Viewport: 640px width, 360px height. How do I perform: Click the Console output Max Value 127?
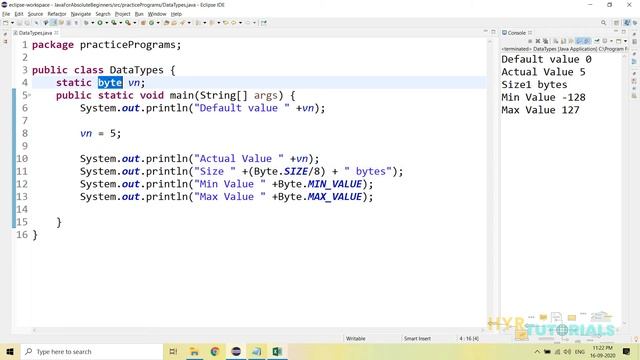tap(540, 110)
